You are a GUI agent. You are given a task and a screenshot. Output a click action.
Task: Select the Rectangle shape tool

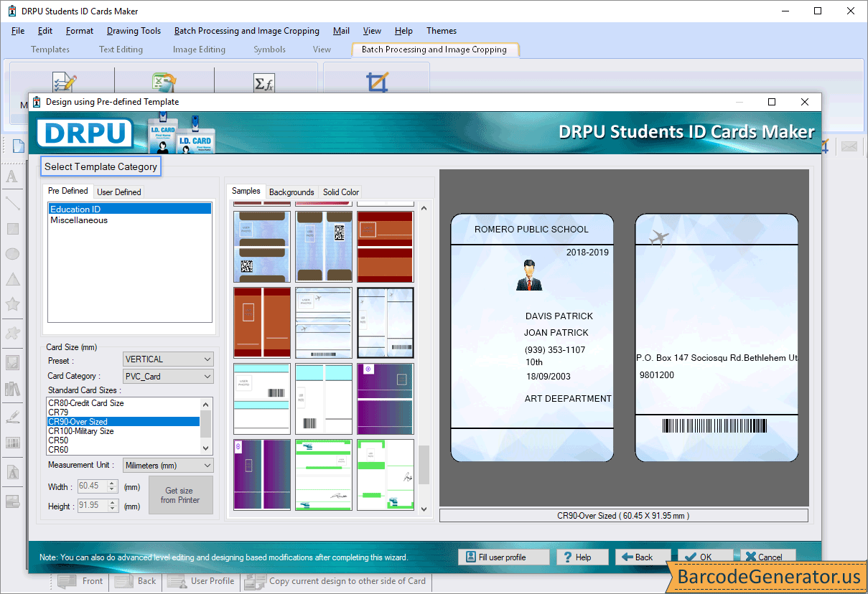(12, 229)
